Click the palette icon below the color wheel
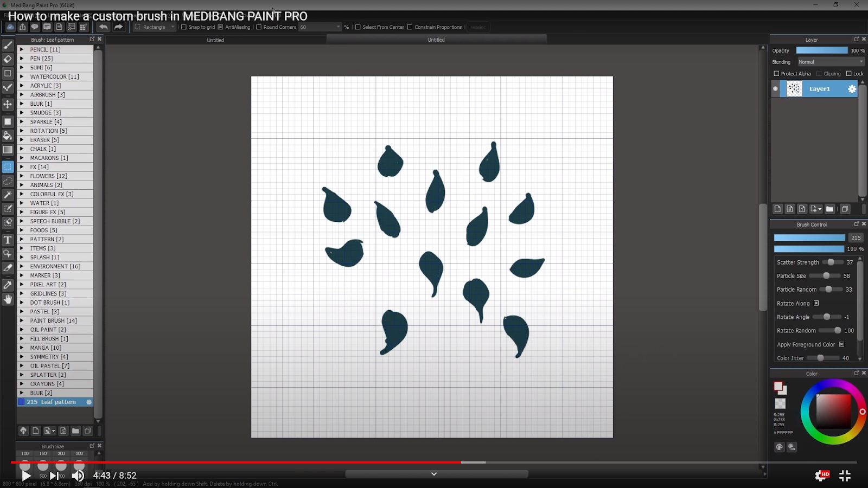The height and width of the screenshot is (488, 868). (x=780, y=447)
